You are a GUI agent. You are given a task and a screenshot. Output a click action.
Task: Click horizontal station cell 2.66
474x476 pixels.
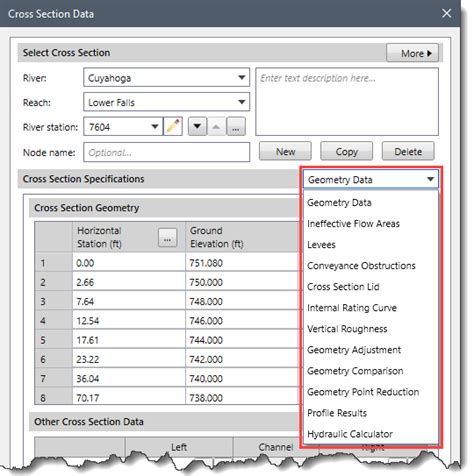pyautogui.click(x=129, y=282)
